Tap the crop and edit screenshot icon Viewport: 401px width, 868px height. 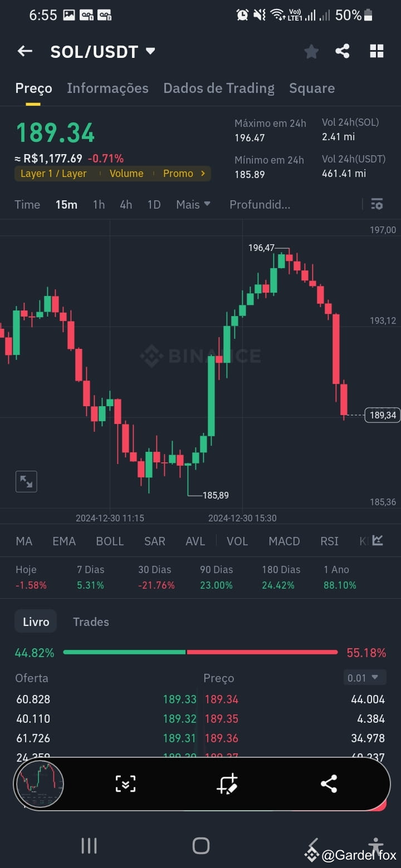[x=227, y=784]
